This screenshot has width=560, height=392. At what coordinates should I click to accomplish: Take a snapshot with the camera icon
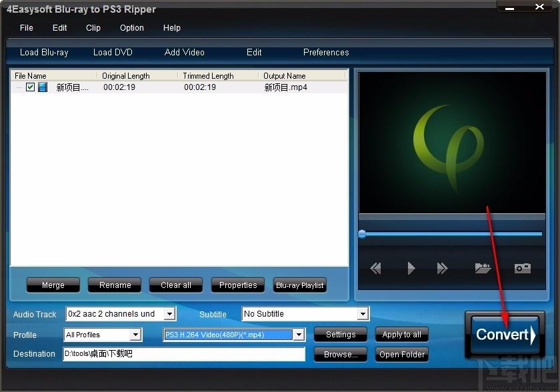pos(523,268)
